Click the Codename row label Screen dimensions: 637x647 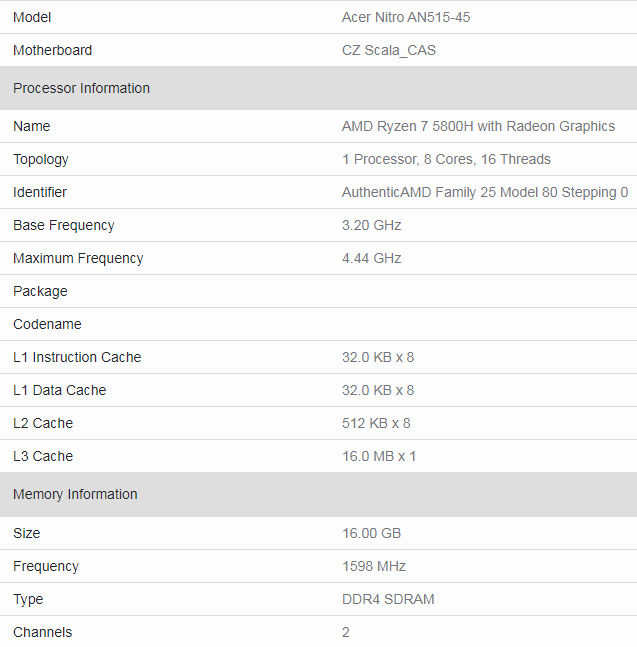[x=47, y=324]
